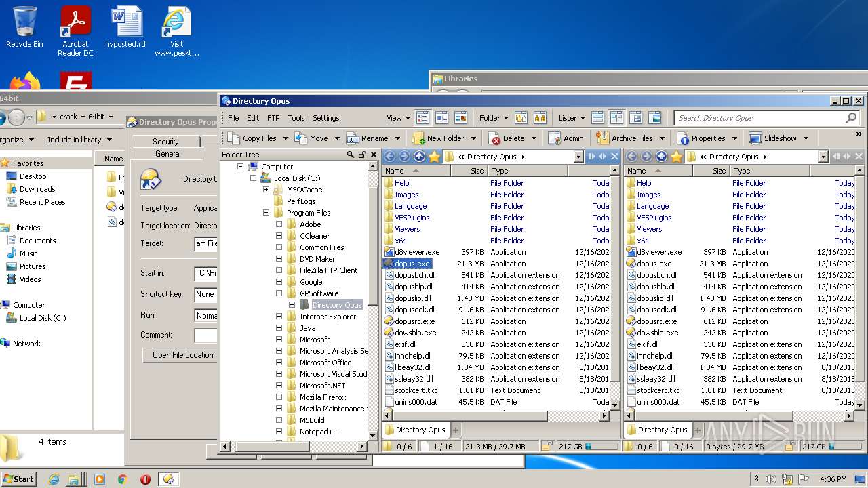Open the FTP menu
The width and height of the screenshot is (868, 488).
click(273, 118)
